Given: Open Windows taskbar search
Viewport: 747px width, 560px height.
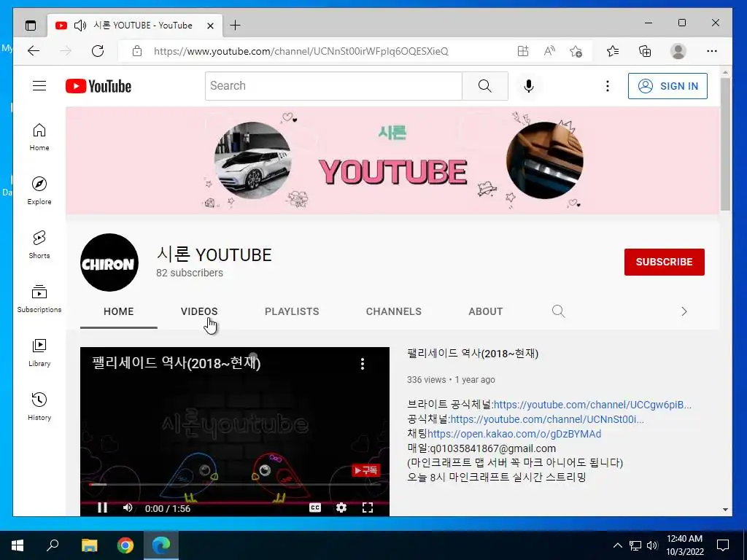Looking at the screenshot, I should pos(53,545).
